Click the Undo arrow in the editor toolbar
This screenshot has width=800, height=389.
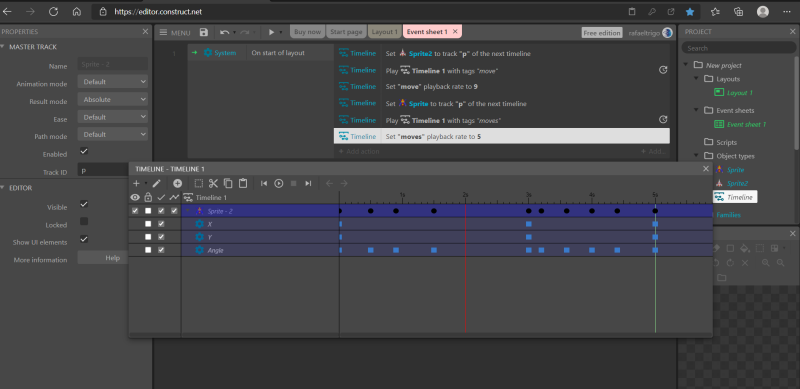coord(224,32)
